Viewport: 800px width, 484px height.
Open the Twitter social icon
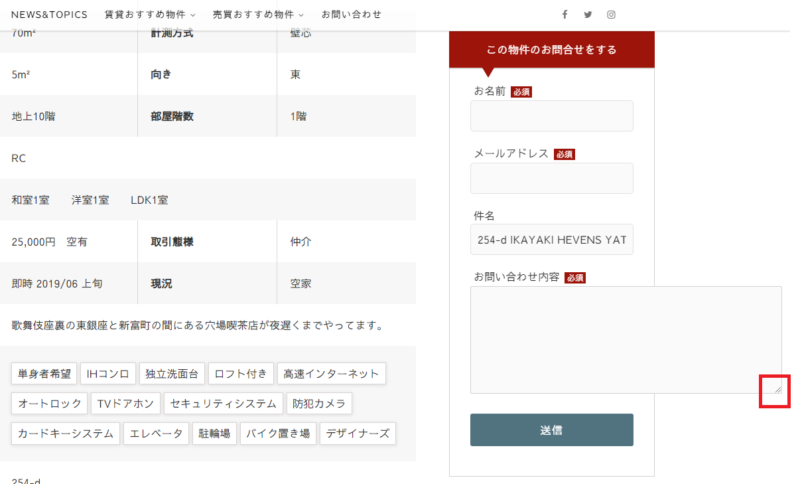coord(588,15)
